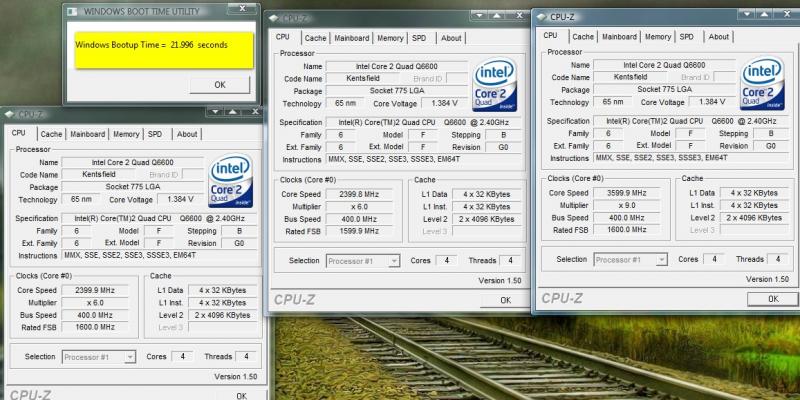Click L1 Data value in right CPU-Z window

754,193
